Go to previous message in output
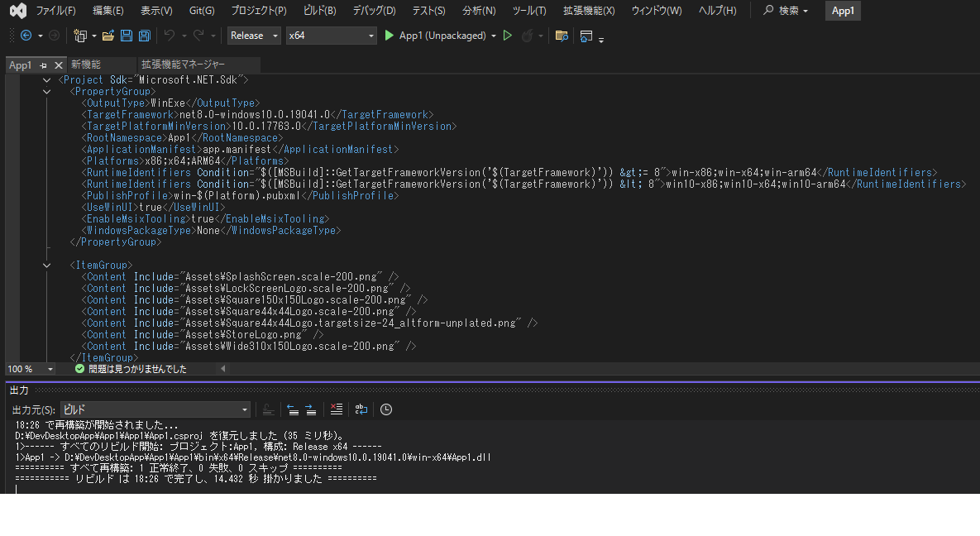 click(293, 409)
